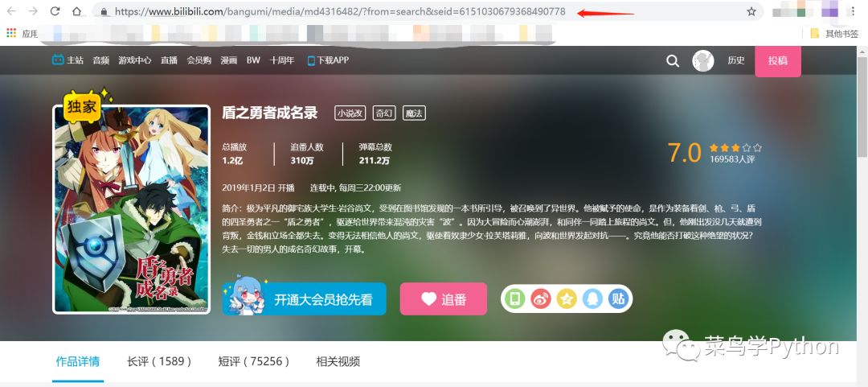Switch to the 长评 (1589) tab
Image resolution: width=868 pixels, height=387 pixels.
[x=159, y=362]
